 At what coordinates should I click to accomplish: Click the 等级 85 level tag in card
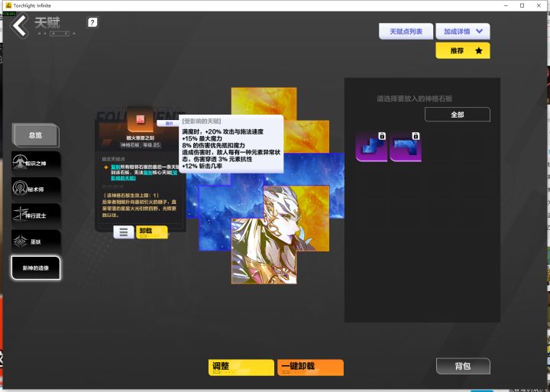coord(151,145)
